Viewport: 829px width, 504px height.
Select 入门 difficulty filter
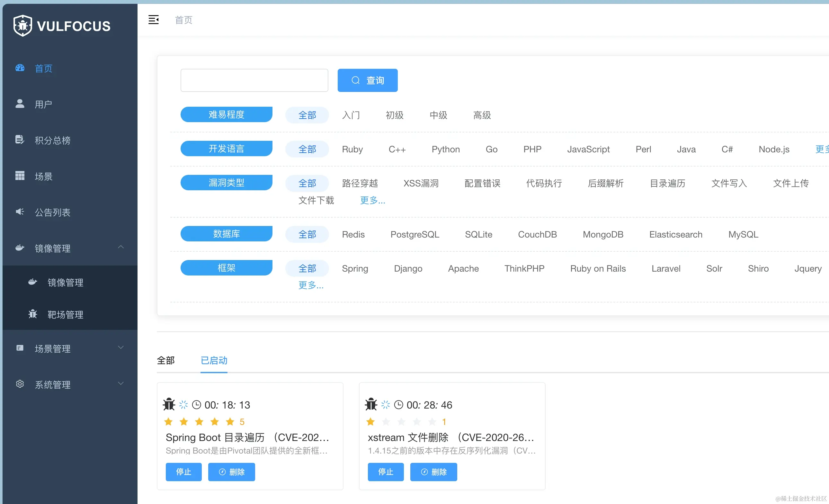(351, 115)
